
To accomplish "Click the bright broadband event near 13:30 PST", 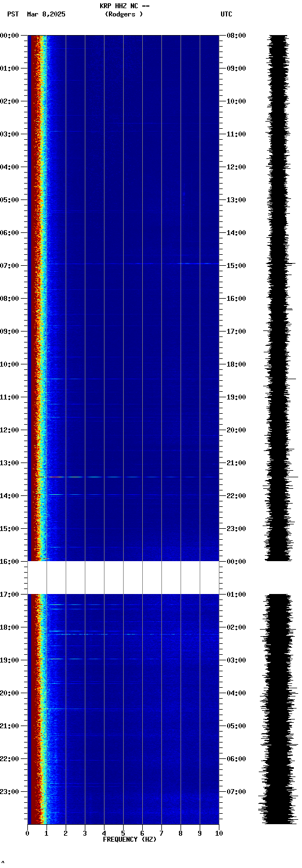I will 123,477.
